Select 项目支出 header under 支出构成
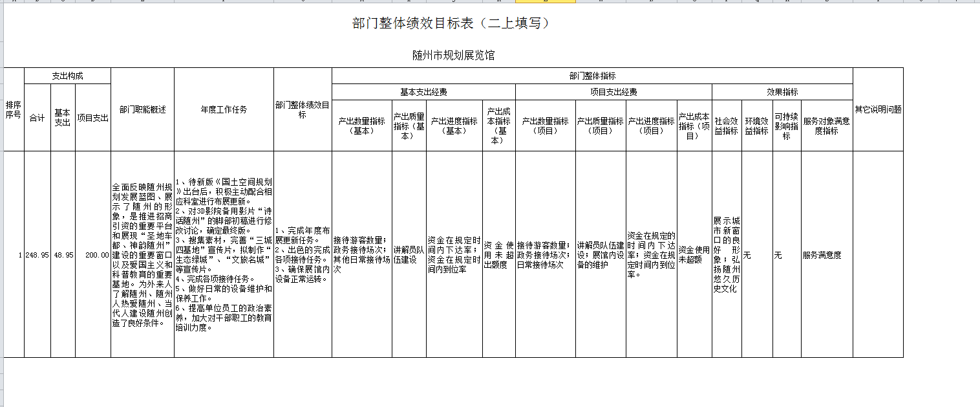 pos(93,118)
